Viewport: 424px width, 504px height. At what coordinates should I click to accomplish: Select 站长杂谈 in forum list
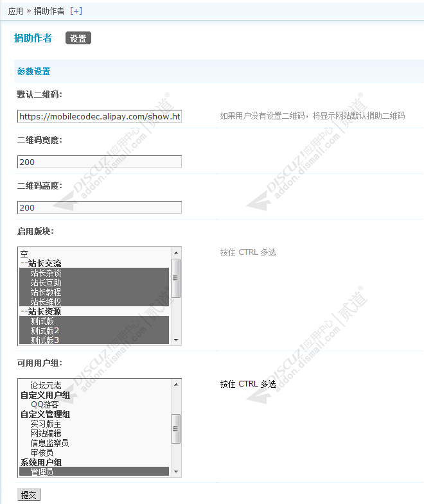tap(94, 273)
